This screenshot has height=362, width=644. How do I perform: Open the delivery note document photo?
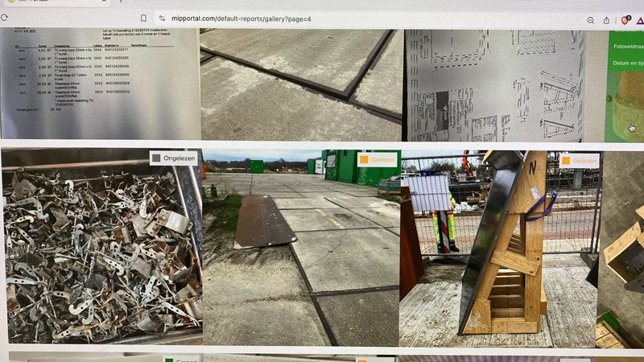pyautogui.click(x=100, y=84)
